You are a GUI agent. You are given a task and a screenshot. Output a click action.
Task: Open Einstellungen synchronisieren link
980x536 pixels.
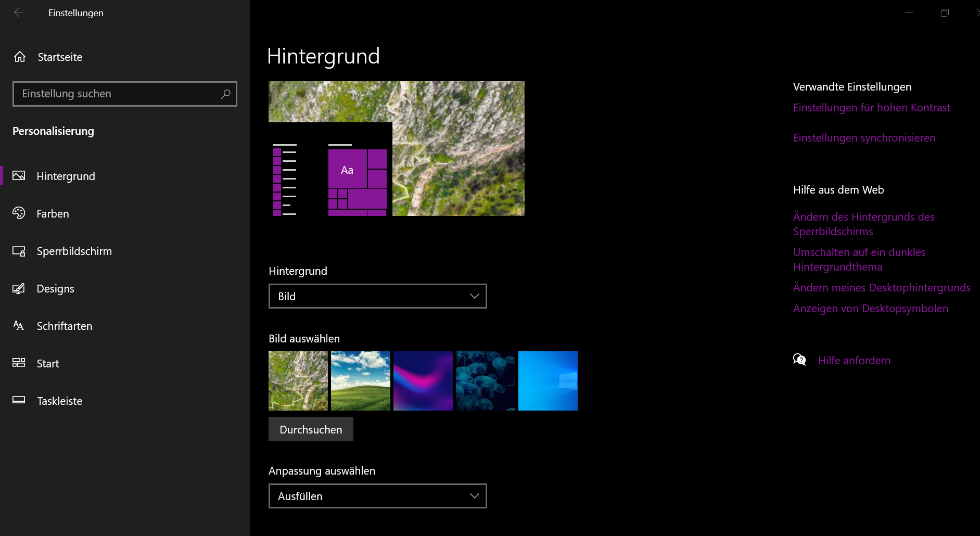pos(864,138)
